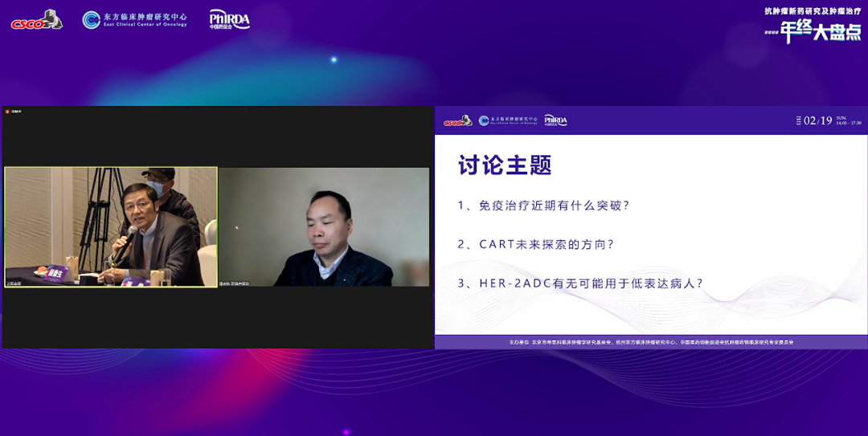Image resolution: width=868 pixels, height=436 pixels.
Task: Click the CSCO logo in top banner
Action: [x=36, y=20]
